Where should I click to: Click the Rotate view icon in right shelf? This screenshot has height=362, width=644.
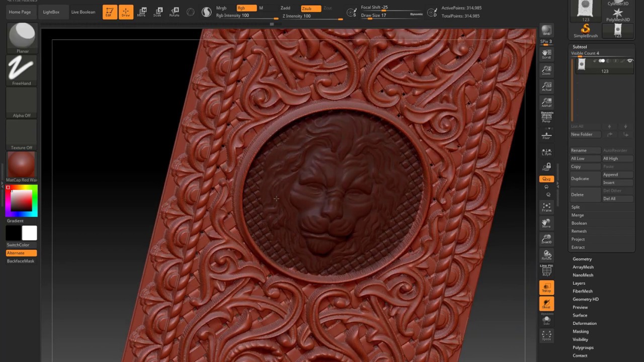(x=546, y=255)
